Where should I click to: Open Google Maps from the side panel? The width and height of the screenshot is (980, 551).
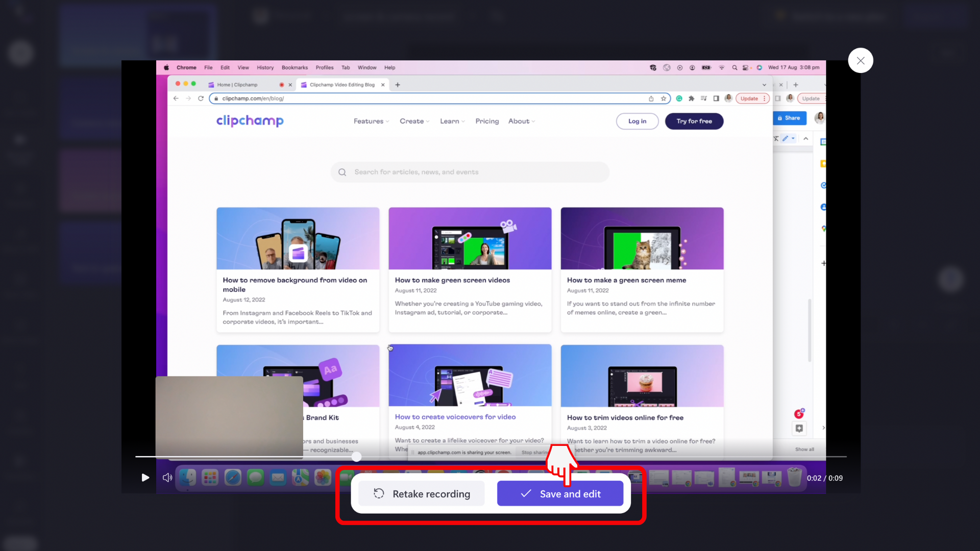[823, 229]
